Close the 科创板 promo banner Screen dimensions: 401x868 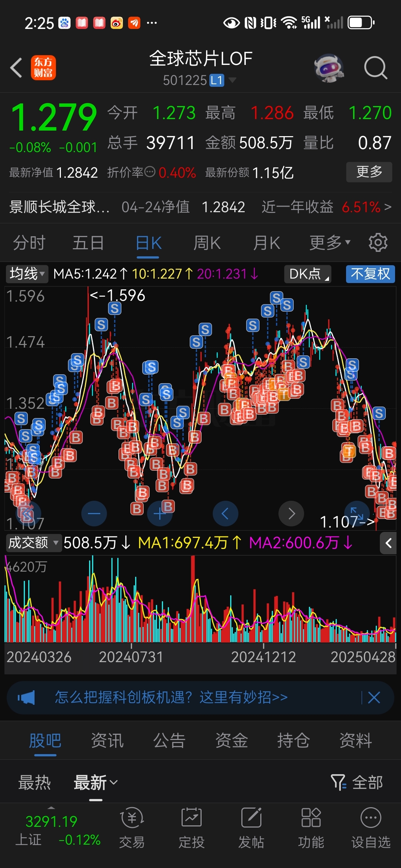[374, 697]
